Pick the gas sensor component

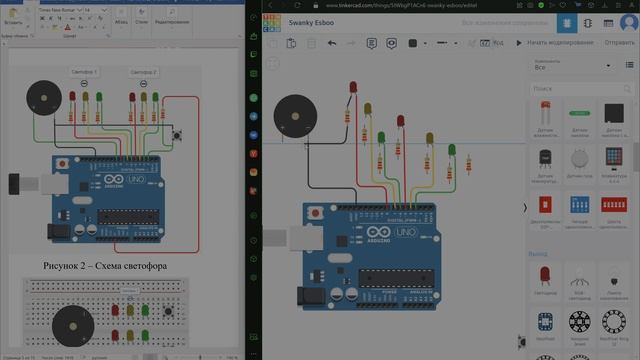tap(580, 164)
